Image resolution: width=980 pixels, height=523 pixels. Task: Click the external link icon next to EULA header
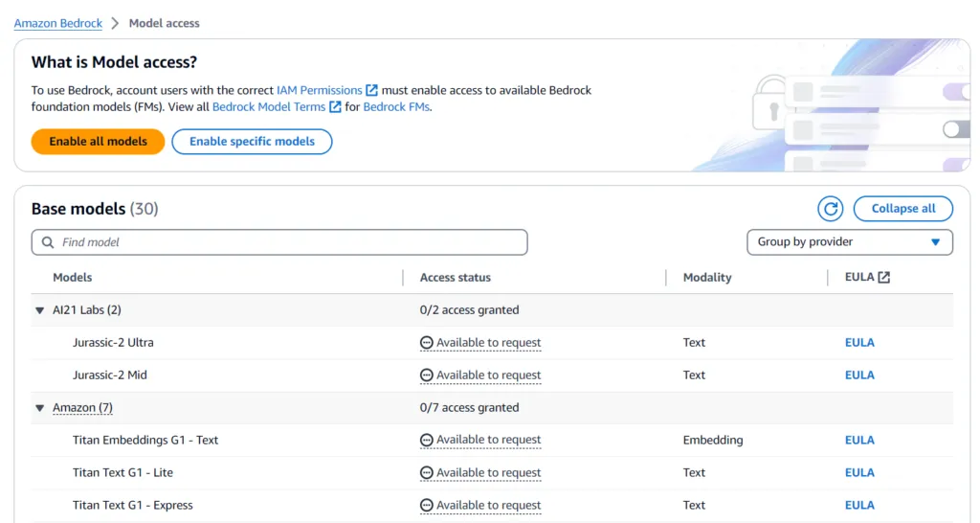coord(884,278)
